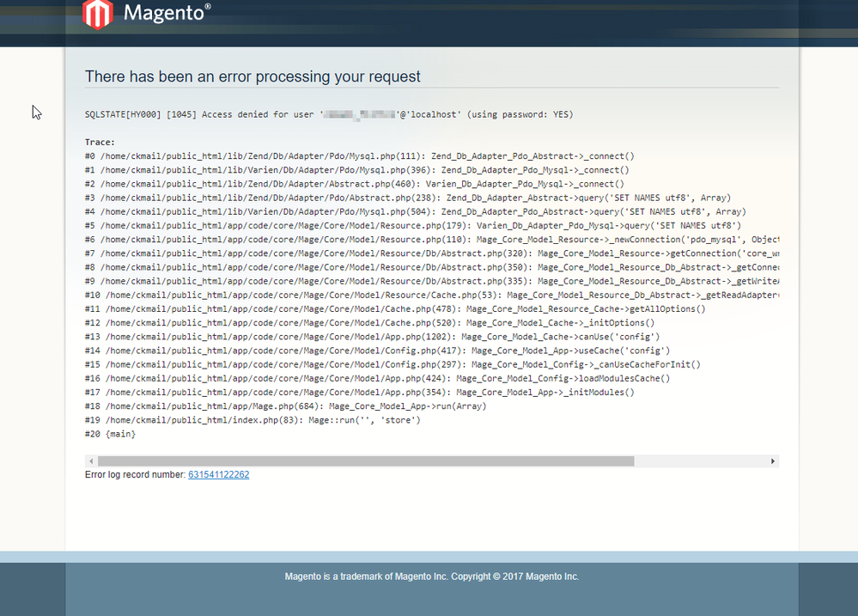Open error log record 631541122262 link
858x616 pixels.
pyautogui.click(x=218, y=475)
